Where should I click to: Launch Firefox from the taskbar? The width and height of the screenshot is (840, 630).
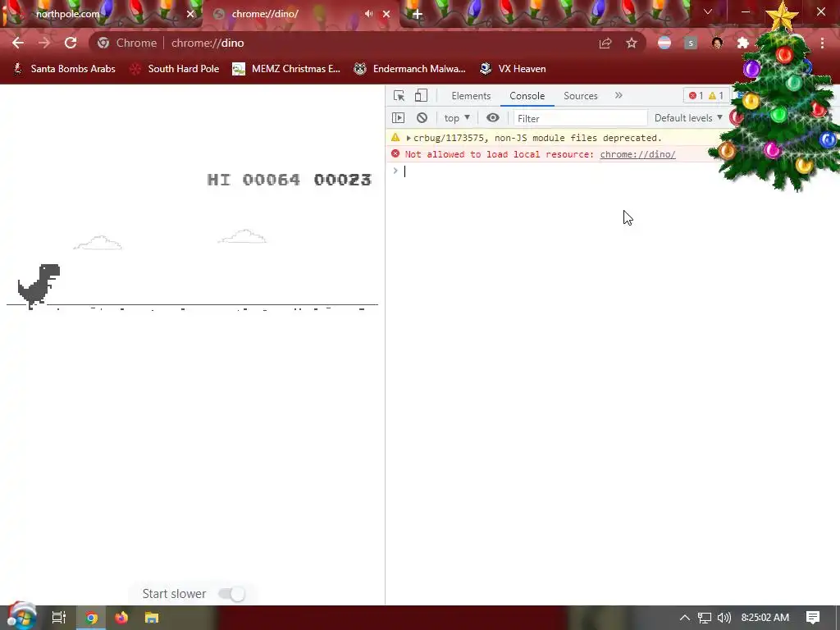tap(121, 618)
